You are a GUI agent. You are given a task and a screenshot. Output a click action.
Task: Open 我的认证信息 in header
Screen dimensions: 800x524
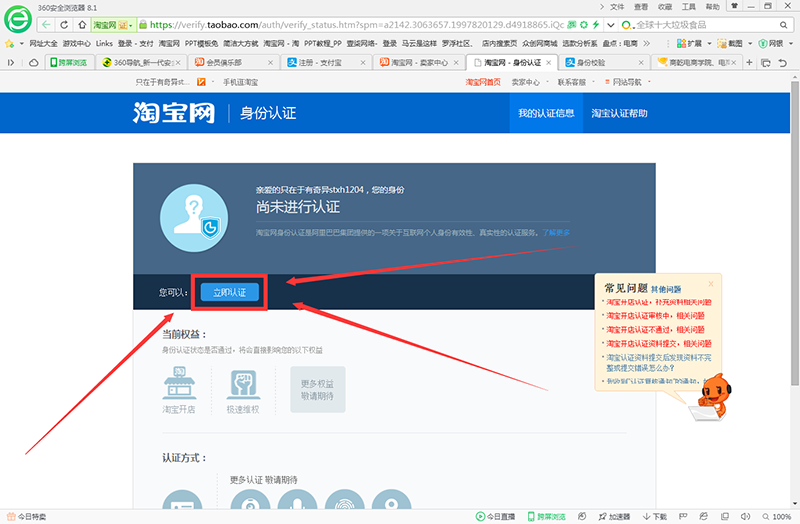tap(546, 113)
